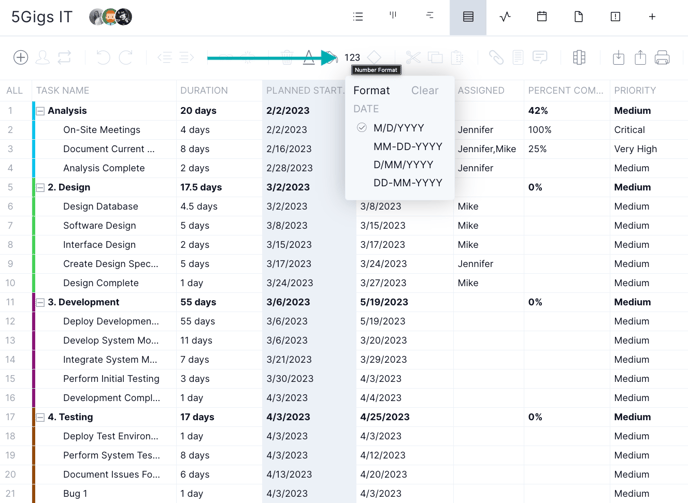Click the milestone diamond icon
Image resolution: width=688 pixels, height=503 pixels.
click(x=374, y=57)
